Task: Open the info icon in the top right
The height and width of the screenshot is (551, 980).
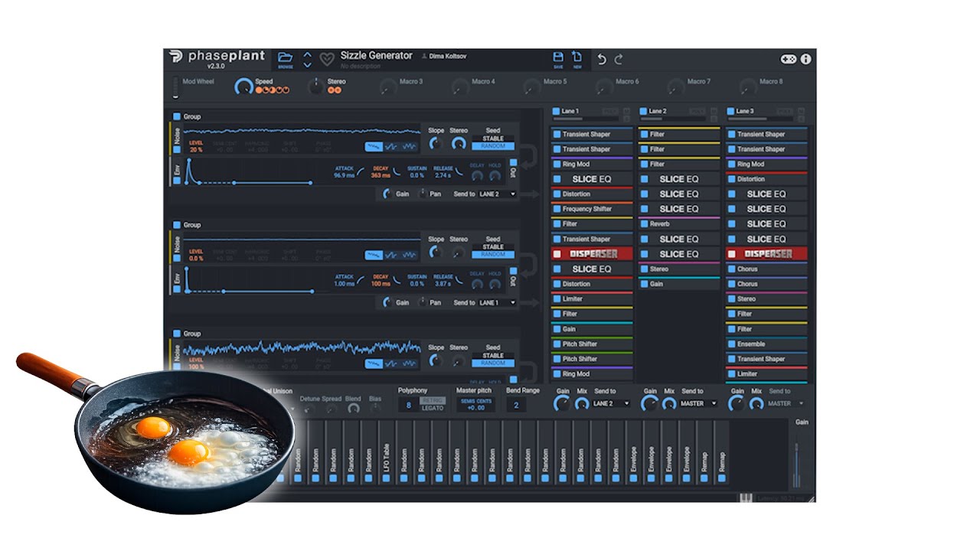Action: [806, 59]
